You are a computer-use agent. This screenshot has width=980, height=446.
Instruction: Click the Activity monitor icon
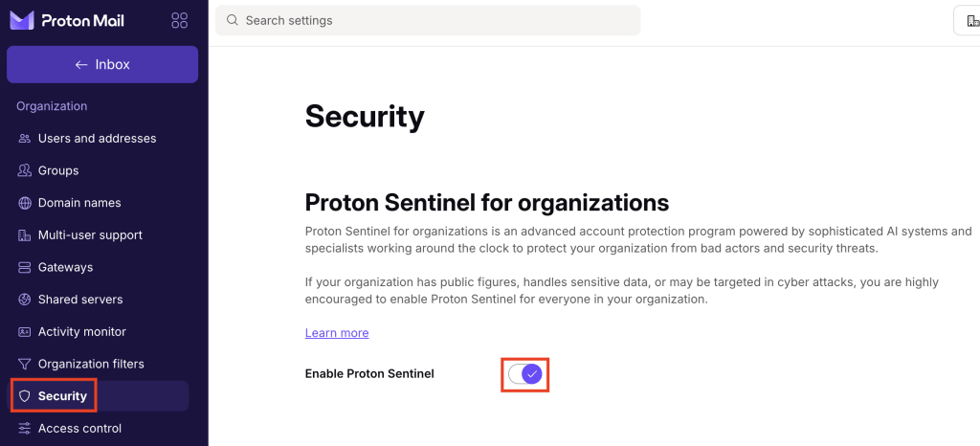click(25, 332)
